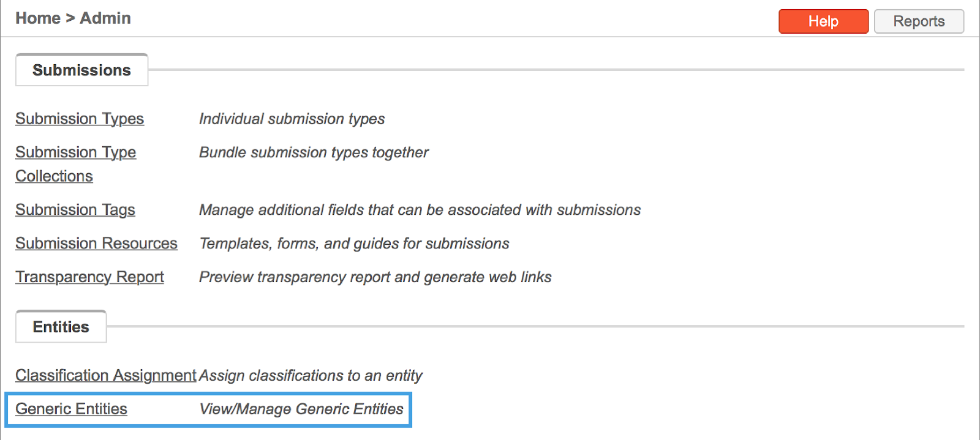
Task: Click the "View/Manage Generic Entities" description
Action: pos(301,409)
